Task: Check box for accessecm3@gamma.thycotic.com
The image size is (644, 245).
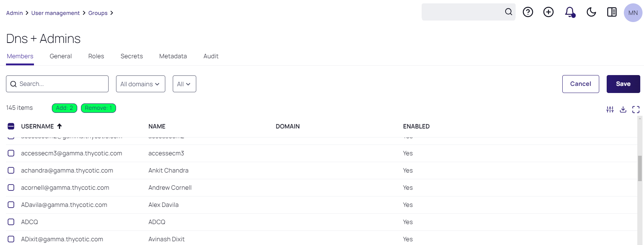Action: click(x=11, y=153)
